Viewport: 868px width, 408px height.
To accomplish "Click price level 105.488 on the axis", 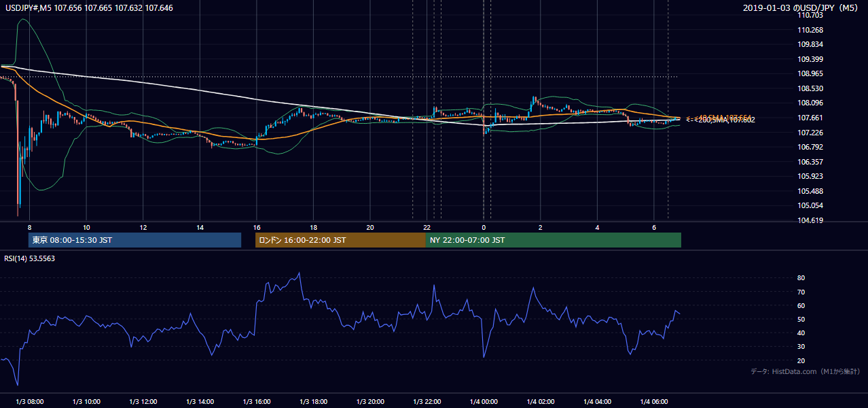I will click(810, 191).
